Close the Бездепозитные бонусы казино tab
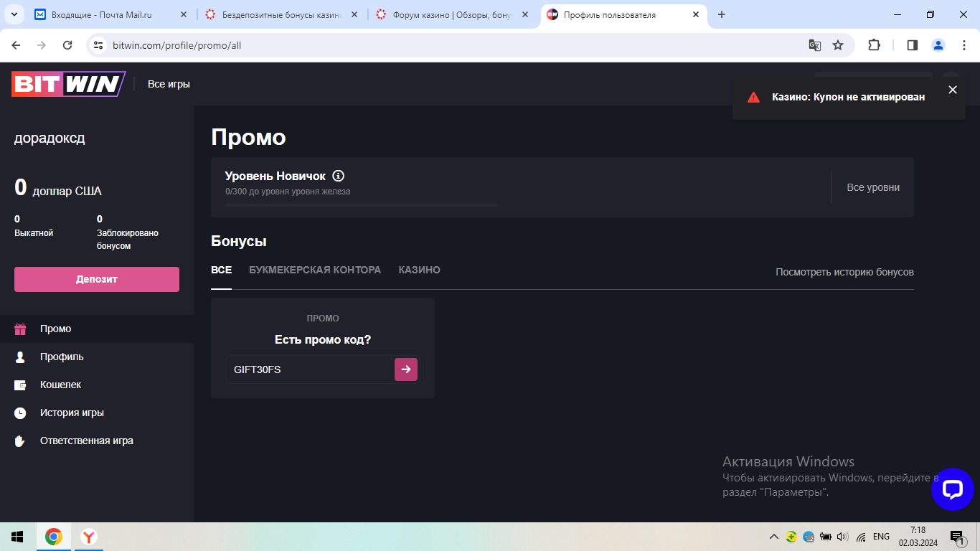 [354, 14]
